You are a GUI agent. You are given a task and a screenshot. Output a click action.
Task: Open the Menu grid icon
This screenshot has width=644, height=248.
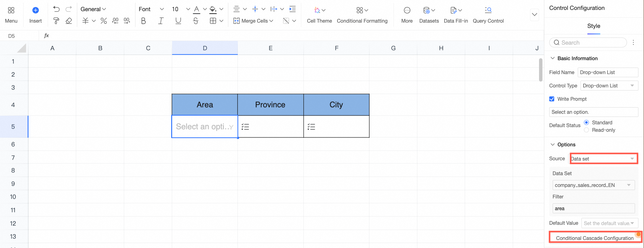point(11,10)
